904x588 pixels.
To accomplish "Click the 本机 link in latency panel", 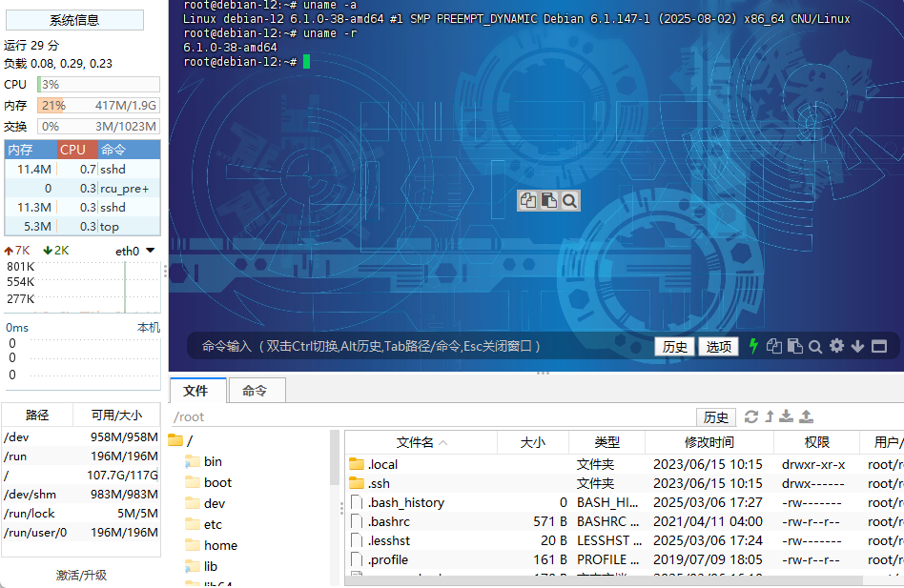I will [148, 327].
